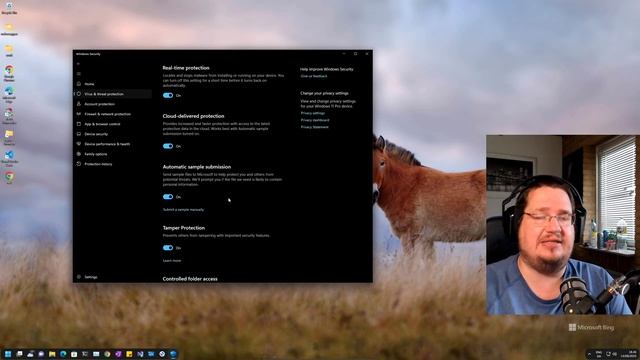640x360 pixels.
Task: Turn off Cloud-delivered protection switch
Action: pos(168,146)
